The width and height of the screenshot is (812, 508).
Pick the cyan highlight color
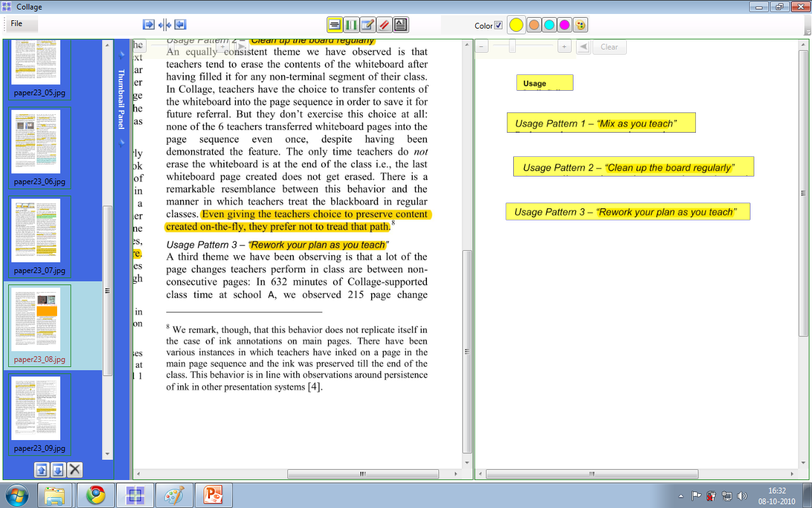tap(549, 25)
